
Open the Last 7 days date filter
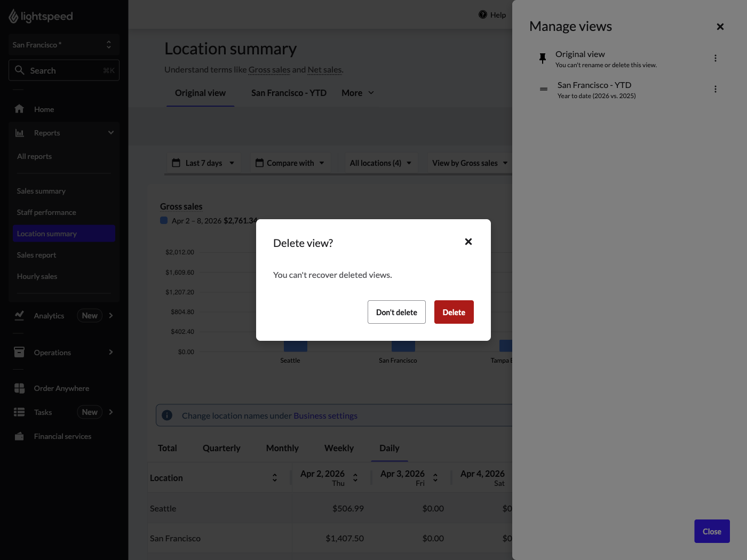203,163
